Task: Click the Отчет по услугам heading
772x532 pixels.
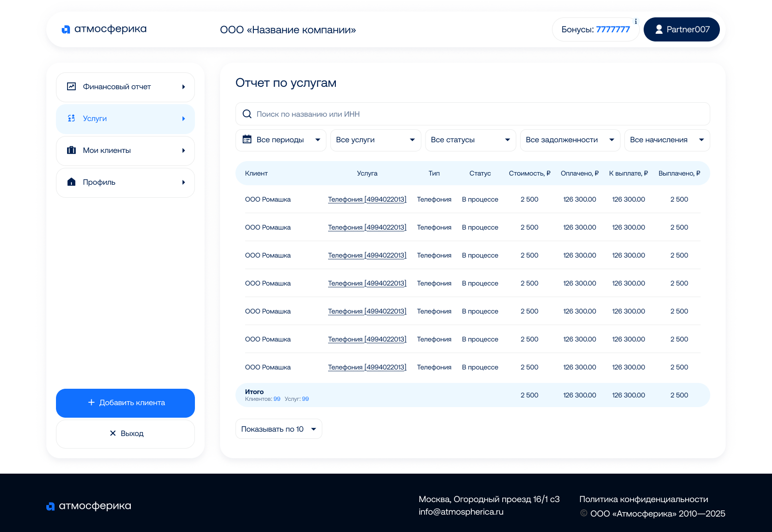Action: coord(286,83)
